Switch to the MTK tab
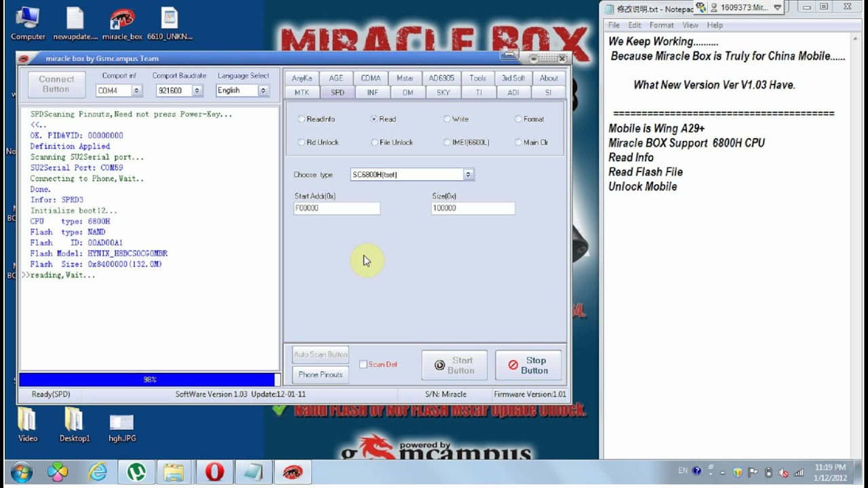The width and height of the screenshot is (868, 488). pos(302,92)
